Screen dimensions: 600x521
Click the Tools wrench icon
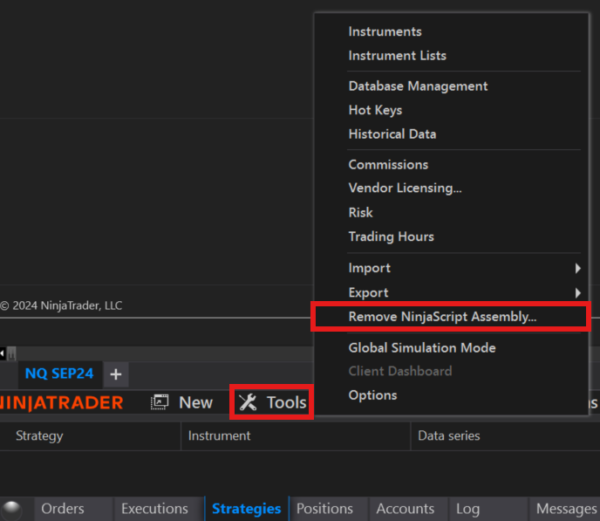tap(248, 402)
